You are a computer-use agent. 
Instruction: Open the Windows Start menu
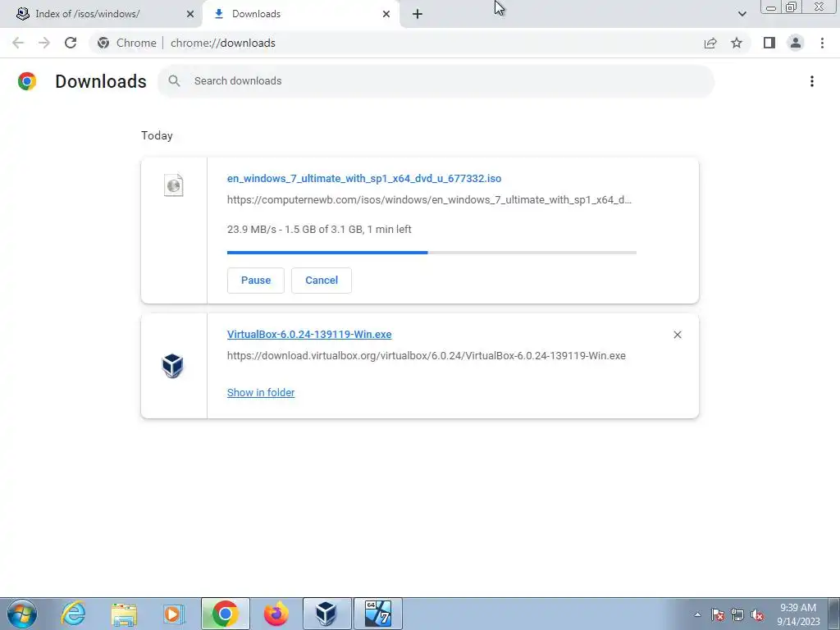[x=22, y=614]
